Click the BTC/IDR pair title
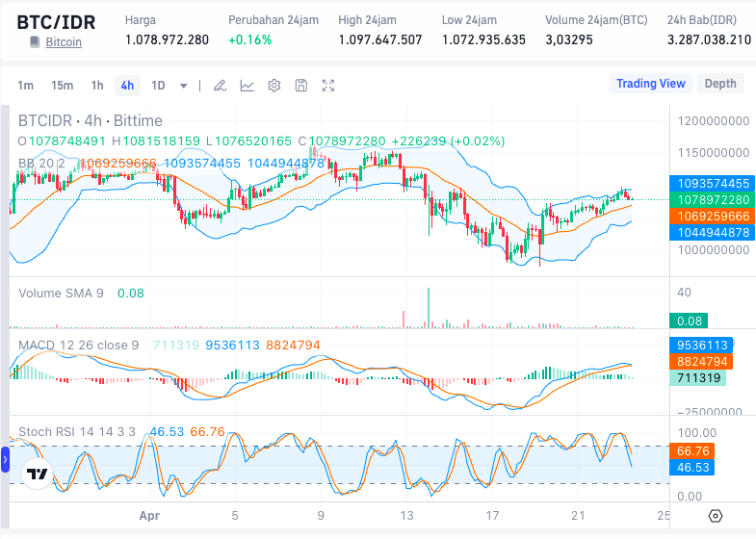 tap(56, 22)
